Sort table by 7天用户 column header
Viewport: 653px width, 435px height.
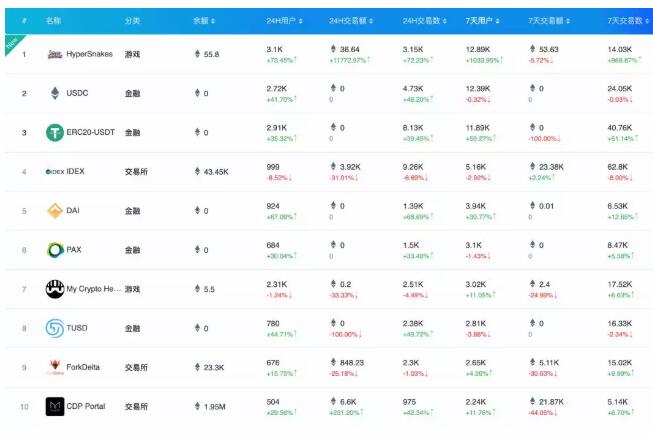482,20
